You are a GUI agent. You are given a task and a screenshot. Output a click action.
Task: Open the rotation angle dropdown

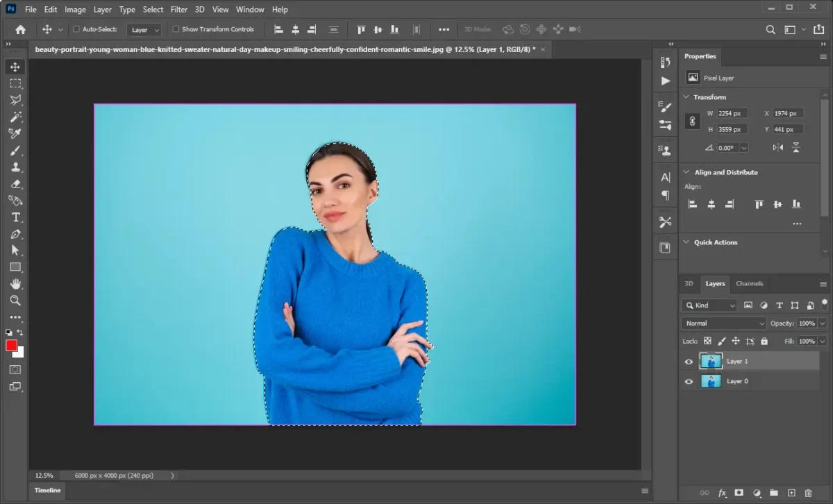[x=744, y=148]
